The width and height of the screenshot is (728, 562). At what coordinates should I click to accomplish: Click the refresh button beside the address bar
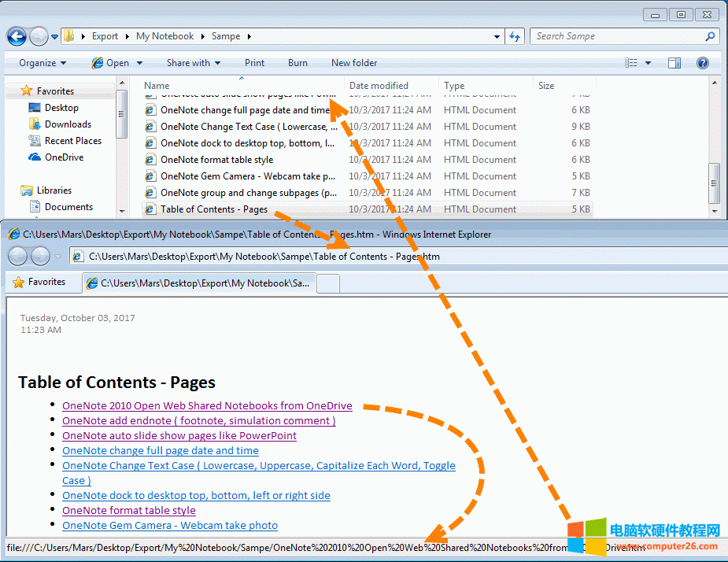516,36
